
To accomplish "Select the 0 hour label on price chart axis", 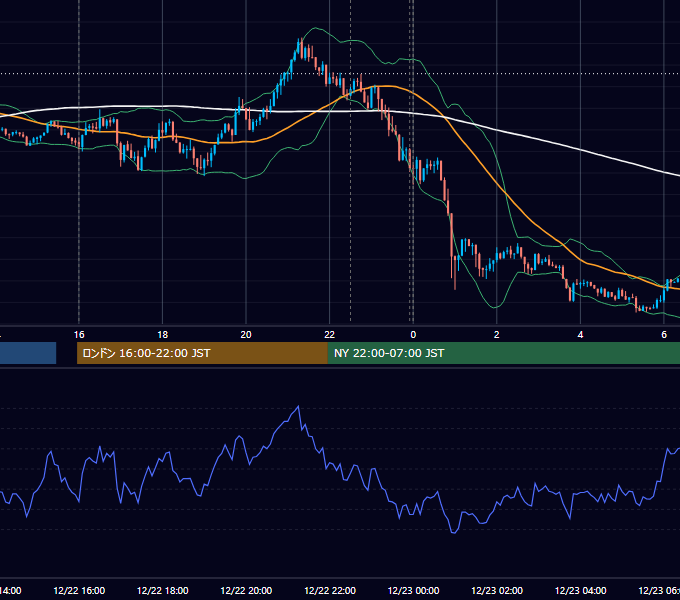I will tap(413, 335).
